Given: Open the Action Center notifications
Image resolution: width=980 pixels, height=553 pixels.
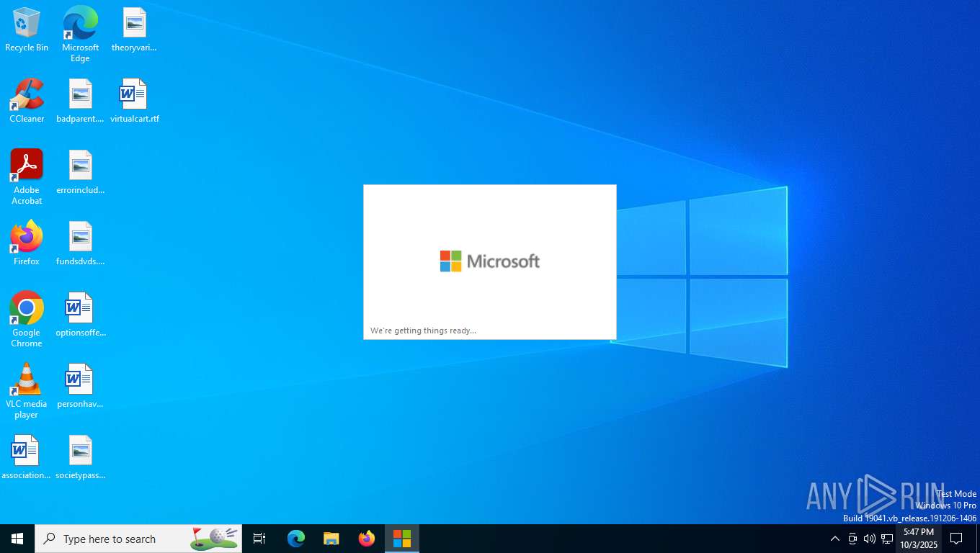Looking at the screenshot, I should 956,539.
